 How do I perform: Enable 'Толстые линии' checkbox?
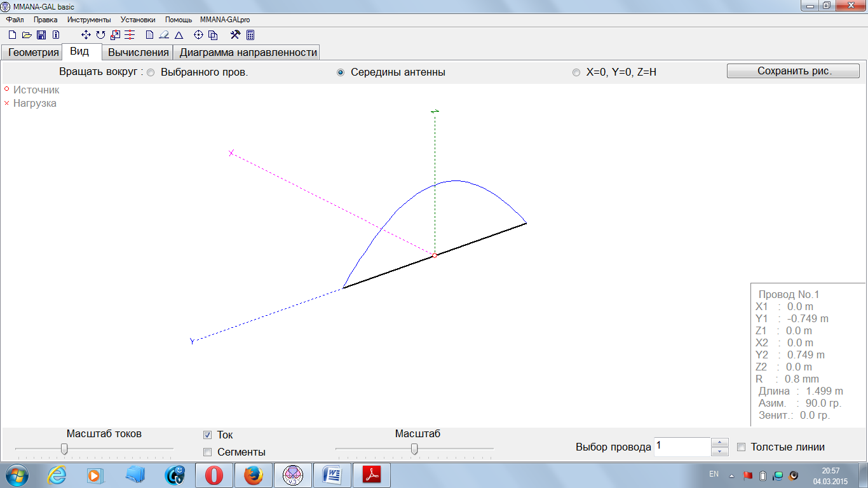click(741, 447)
